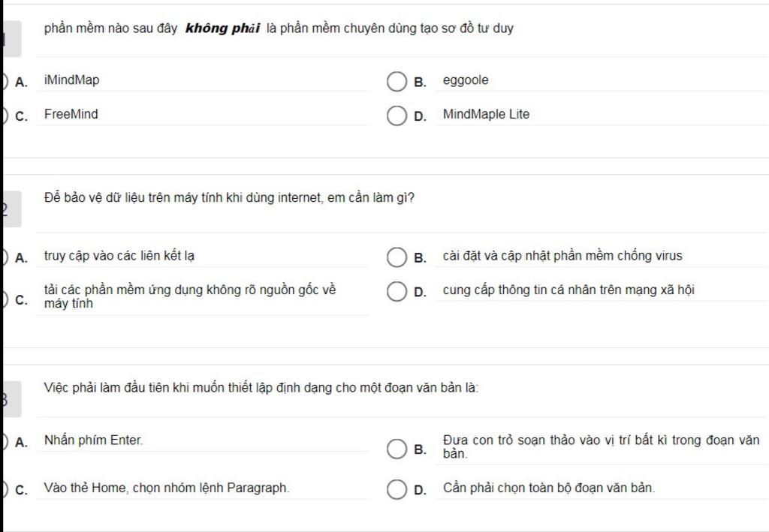Viewport: 769px width, 532px height.
Task: Click the Nhấn phím Enter answer text
Action: [94, 440]
